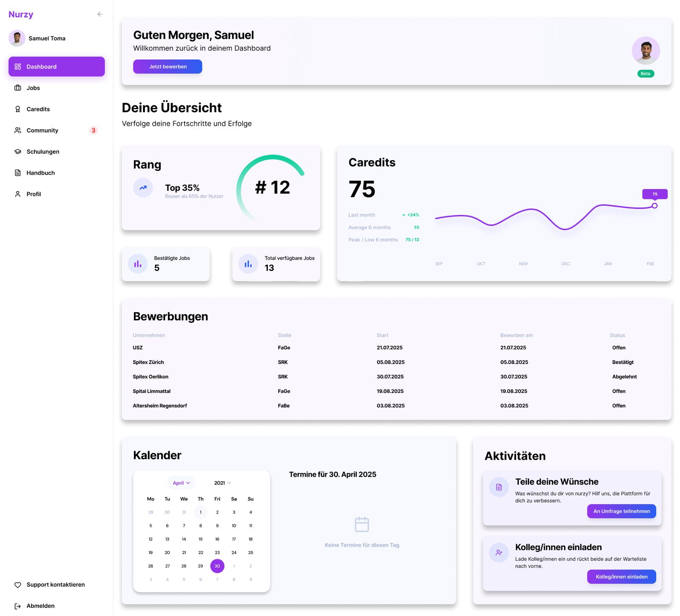Click Spitex Oerlikon company name
680x616 pixels.
(x=150, y=377)
